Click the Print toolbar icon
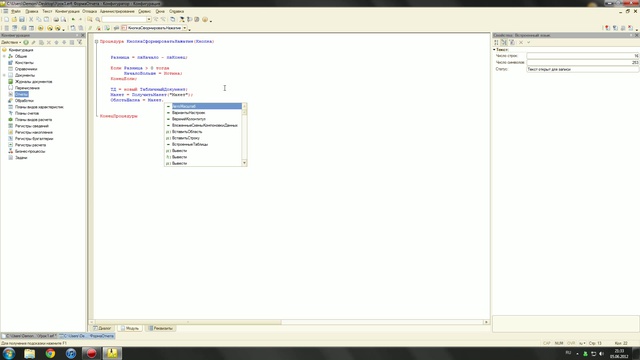 (x=56, y=19)
